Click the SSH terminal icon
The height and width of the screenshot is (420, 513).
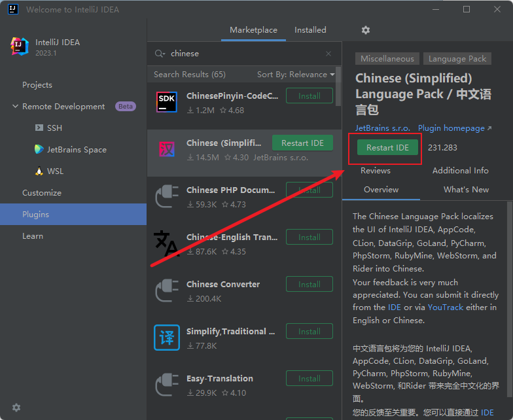[39, 128]
